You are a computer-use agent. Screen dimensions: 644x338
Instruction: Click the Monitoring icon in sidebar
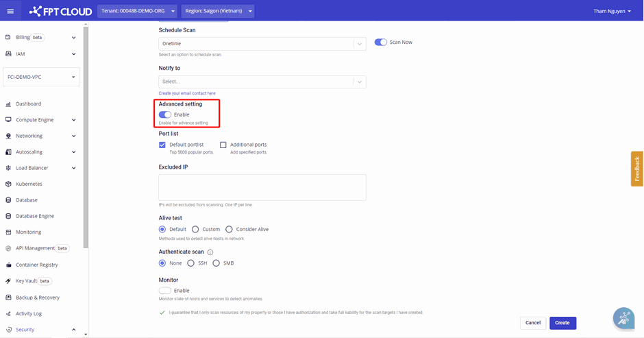[8, 232]
